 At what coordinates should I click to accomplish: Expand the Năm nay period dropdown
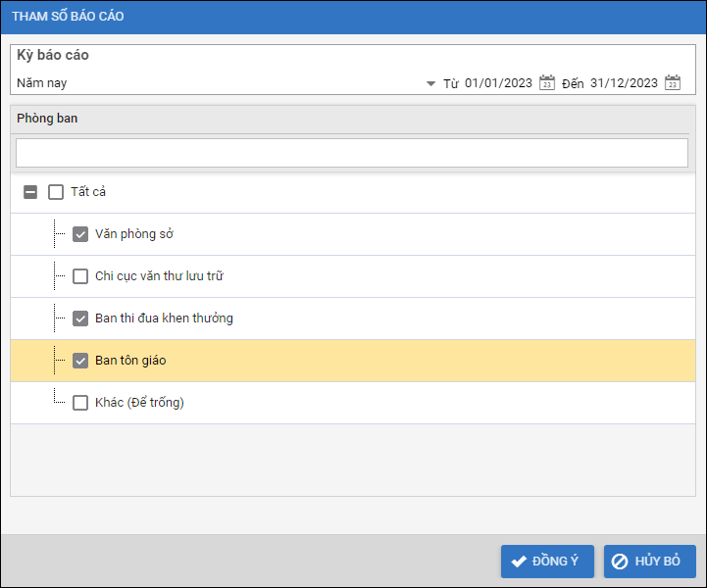point(430,84)
